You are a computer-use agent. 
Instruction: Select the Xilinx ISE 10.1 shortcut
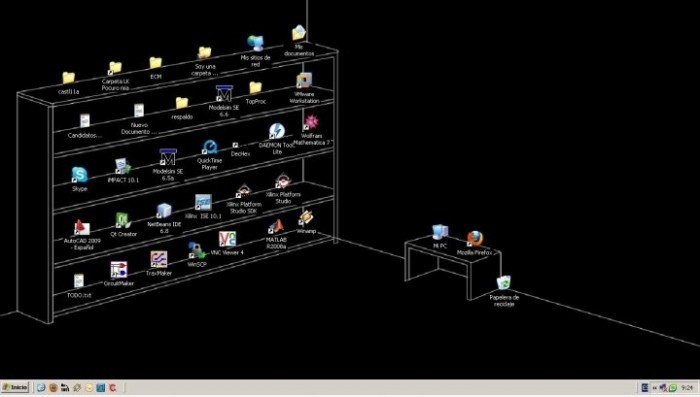(x=203, y=202)
